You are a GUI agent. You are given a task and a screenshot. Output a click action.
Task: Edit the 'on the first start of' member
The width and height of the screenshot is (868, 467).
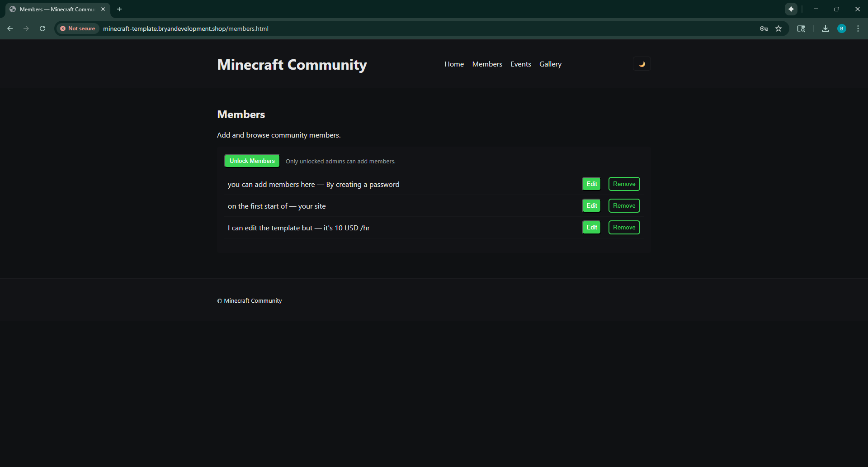591,206
